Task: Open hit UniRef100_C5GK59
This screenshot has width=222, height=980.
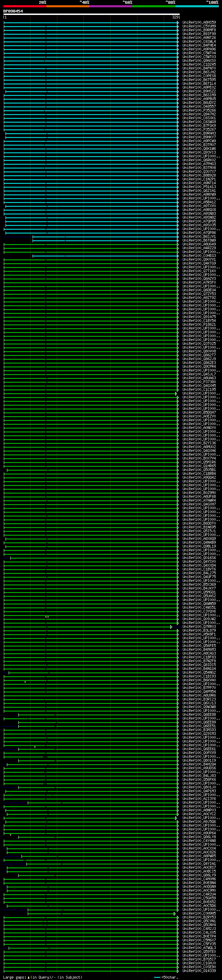Action: point(199,898)
